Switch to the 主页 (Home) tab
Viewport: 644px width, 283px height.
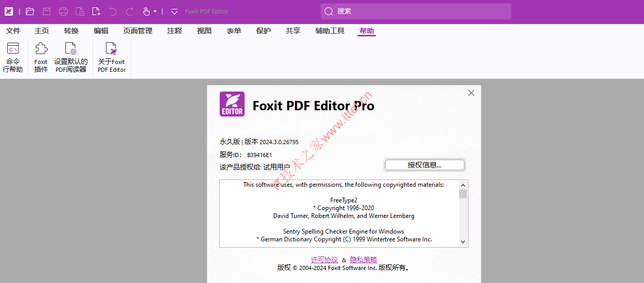42,31
